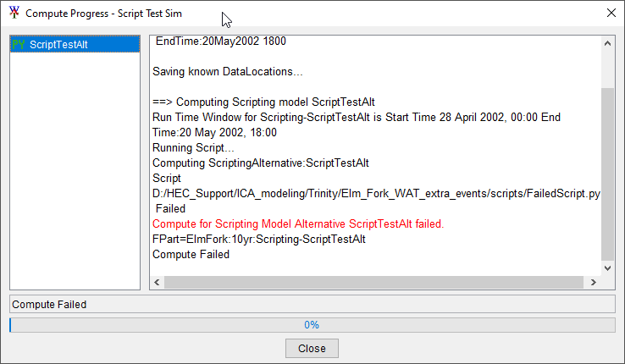Click the log's vertical scrollbar up arrow
This screenshot has height=364, width=625.
[x=607, y=41]
